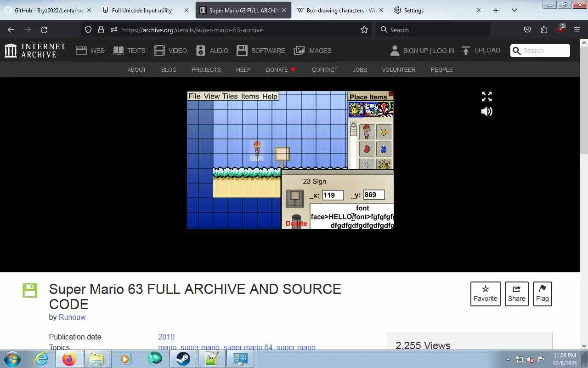Image resolution: width=588 pixels, height=368 pixels.
Task: Go to VIDEO section
Action: tap(170, 51)
